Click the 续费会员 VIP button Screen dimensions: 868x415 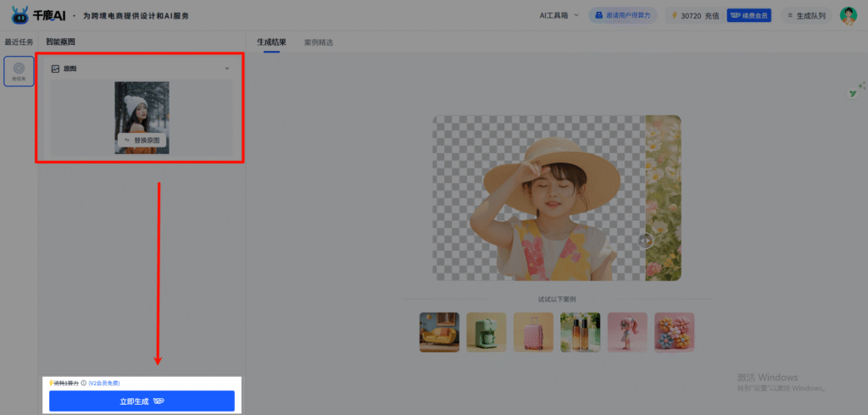pos(748,15)
